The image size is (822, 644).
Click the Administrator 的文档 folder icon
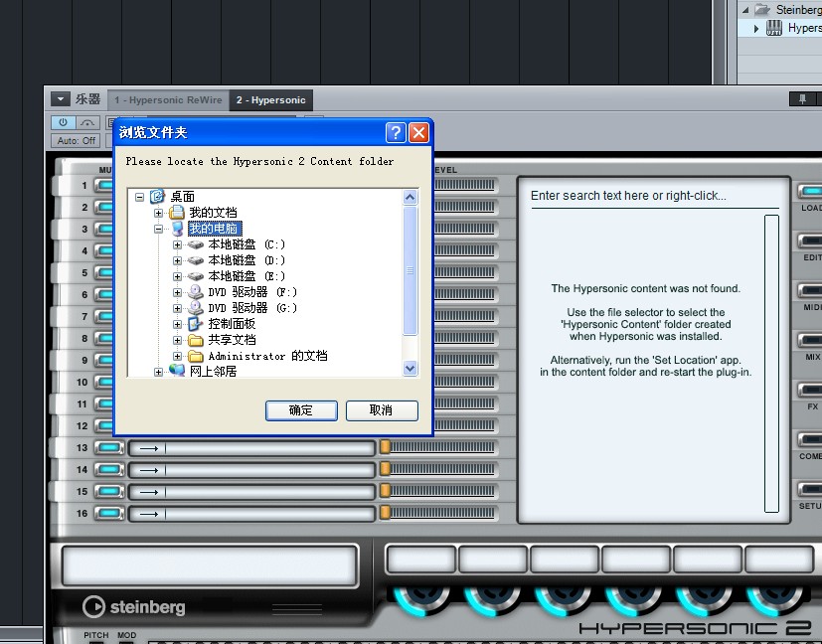(x=196, y=357)
